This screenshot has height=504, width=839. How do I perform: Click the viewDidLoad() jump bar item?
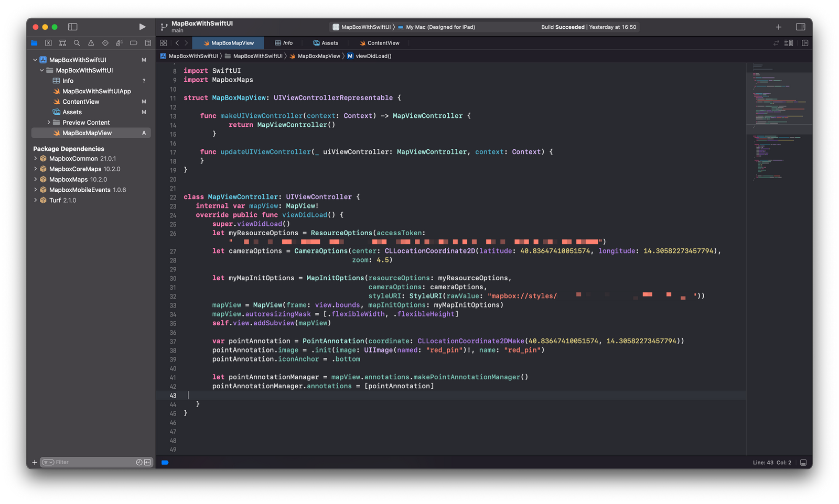[x=374, y=56]
